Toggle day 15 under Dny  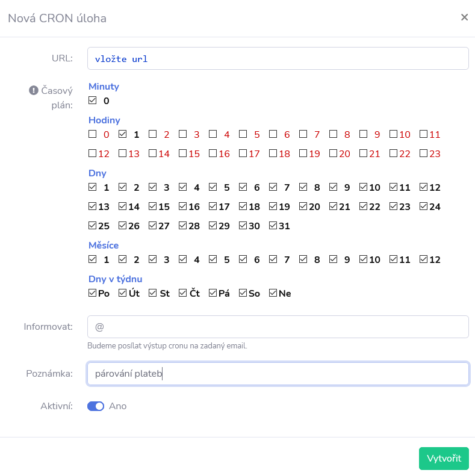pos(153,206)
